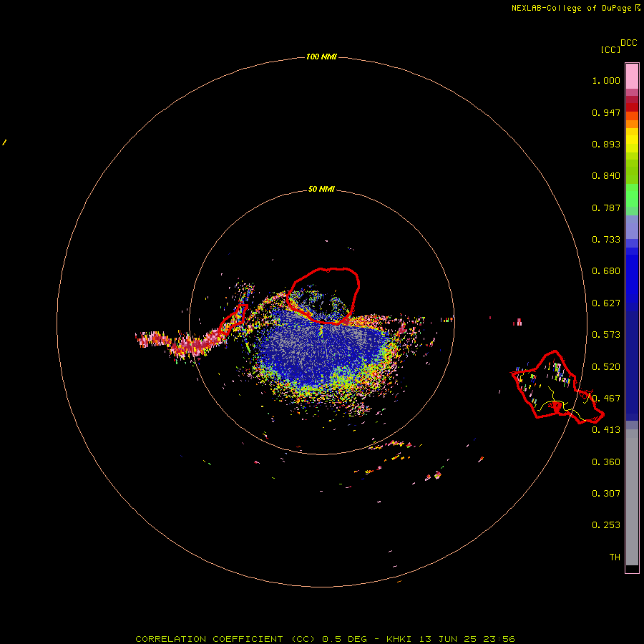Click the 0.840 scale value
This screenshot has height=644, width=644.
606,176
